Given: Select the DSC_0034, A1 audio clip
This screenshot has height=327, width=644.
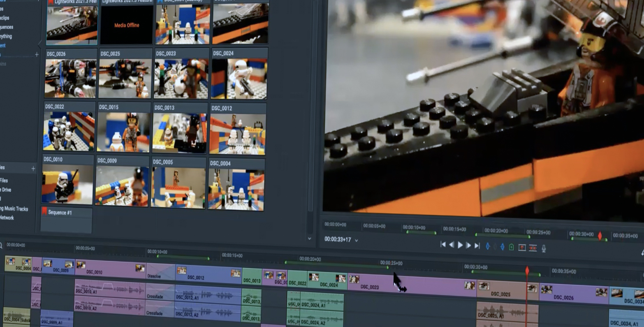Looking at the screenshot, I should [626, 318].
